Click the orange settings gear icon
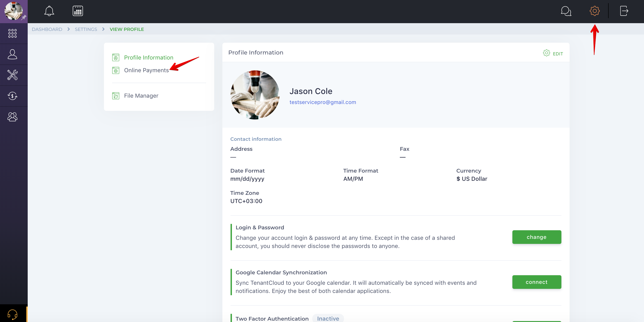This screenshot has height=322, width=644. 595,11
